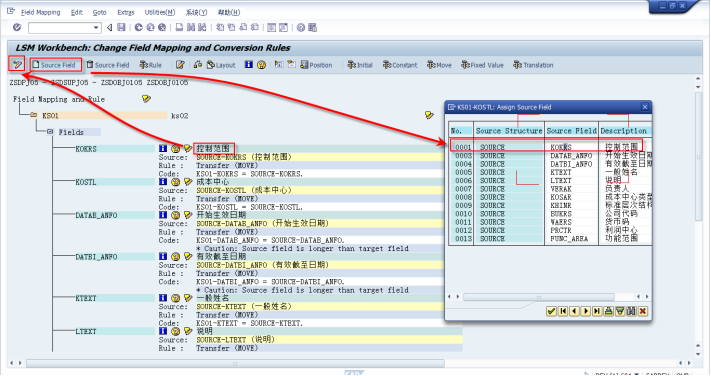Collapse the KS01 structure folder node
Viewport: 711px width, 376px height.
(34, 115)
